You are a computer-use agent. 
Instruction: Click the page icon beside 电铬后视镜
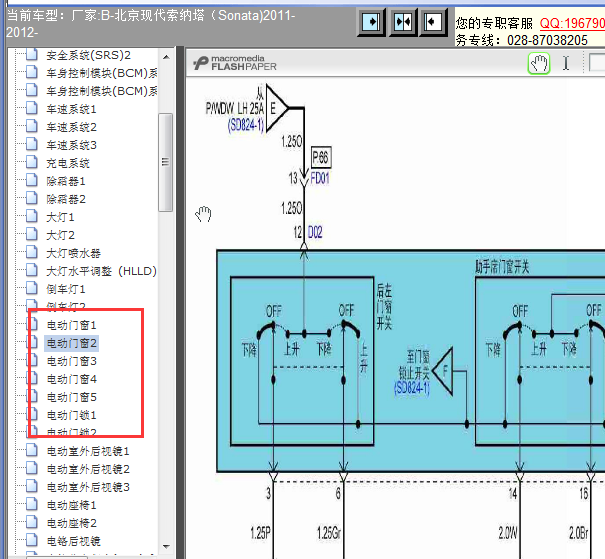(x=32, y=540)
